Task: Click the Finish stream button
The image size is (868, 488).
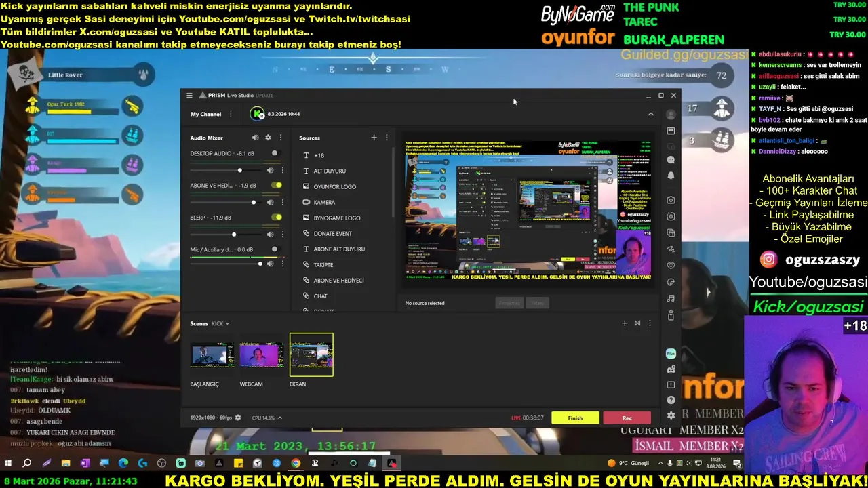Action: [x=575, y=418]
